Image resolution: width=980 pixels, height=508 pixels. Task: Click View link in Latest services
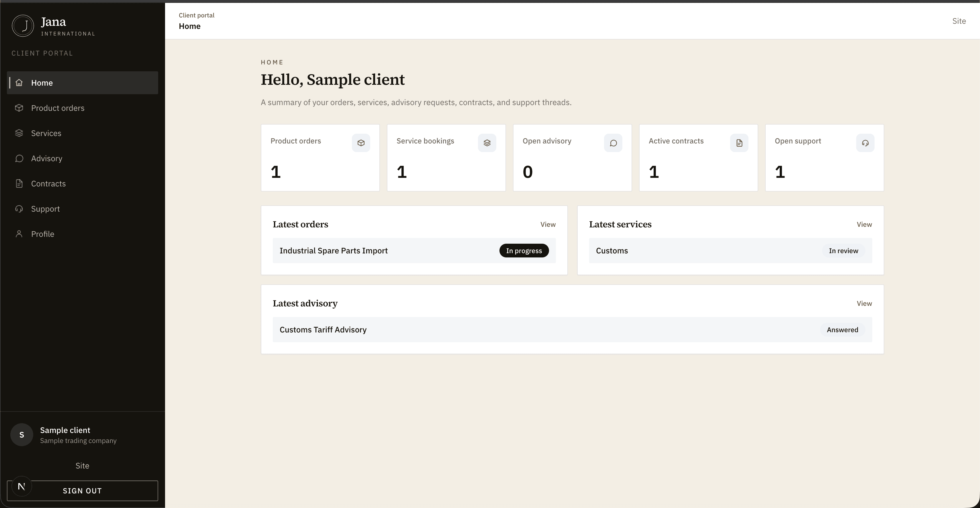(x=864, y=224)
